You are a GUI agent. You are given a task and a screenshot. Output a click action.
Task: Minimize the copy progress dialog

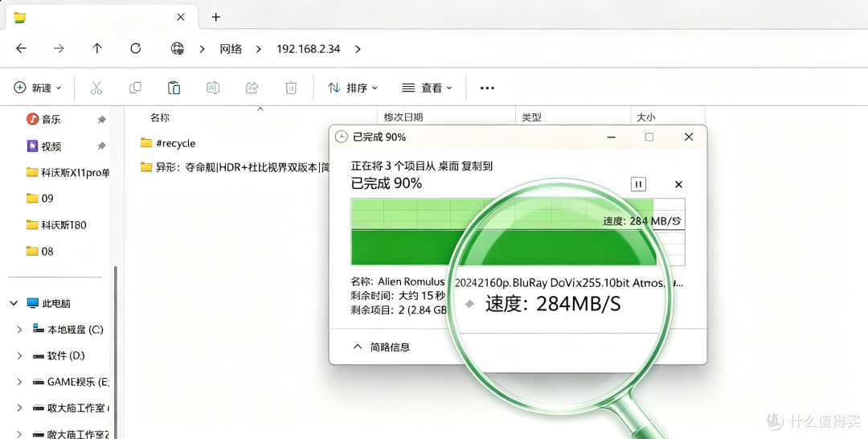point(611,137)
